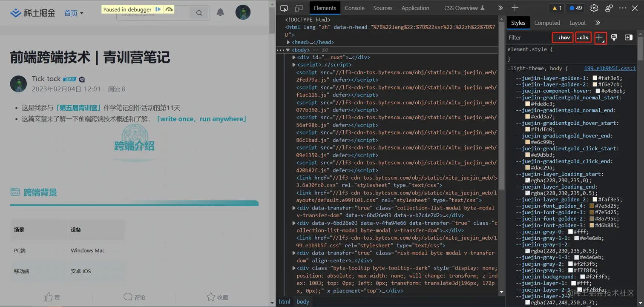Show more DevTools tabs chevron
The width and height of the screenshot is (644, 307).
pos(500,8)
